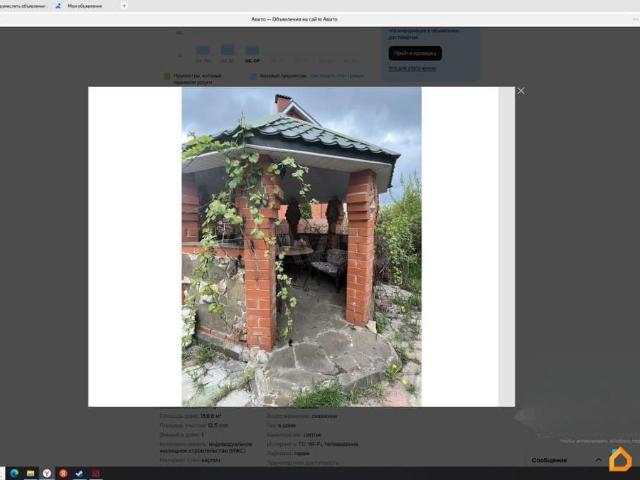Click the page title "Авито — Объявления на сайте Авито"

click(294, 19)
